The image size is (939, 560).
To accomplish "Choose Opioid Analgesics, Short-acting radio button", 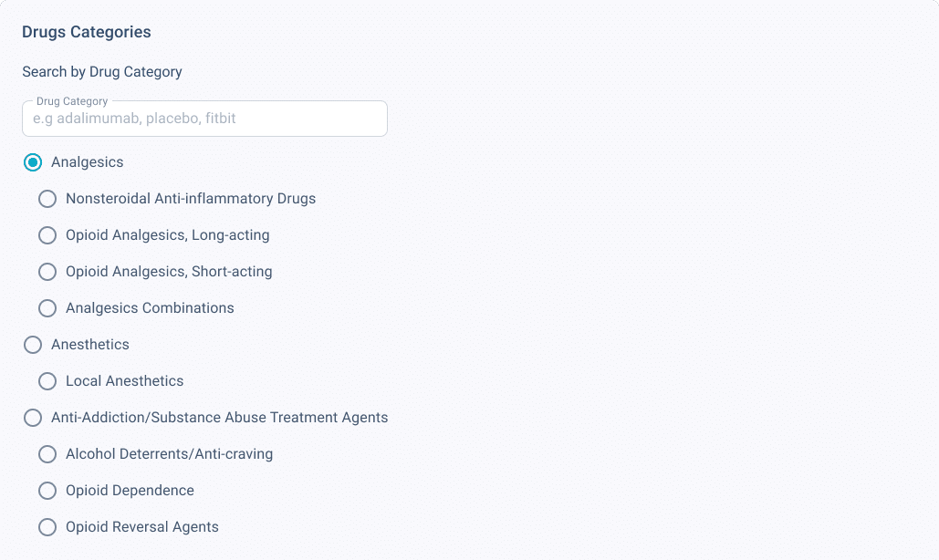I will 47,272.
